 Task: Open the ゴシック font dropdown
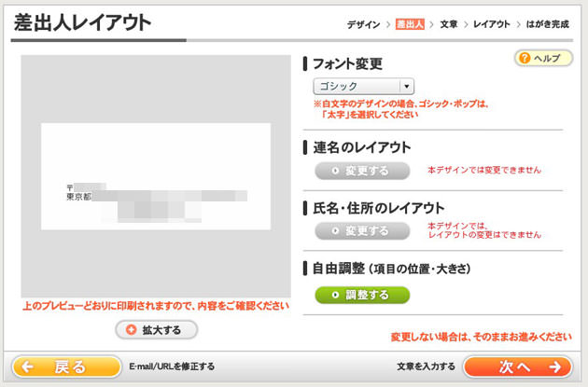tap(363, 86)
